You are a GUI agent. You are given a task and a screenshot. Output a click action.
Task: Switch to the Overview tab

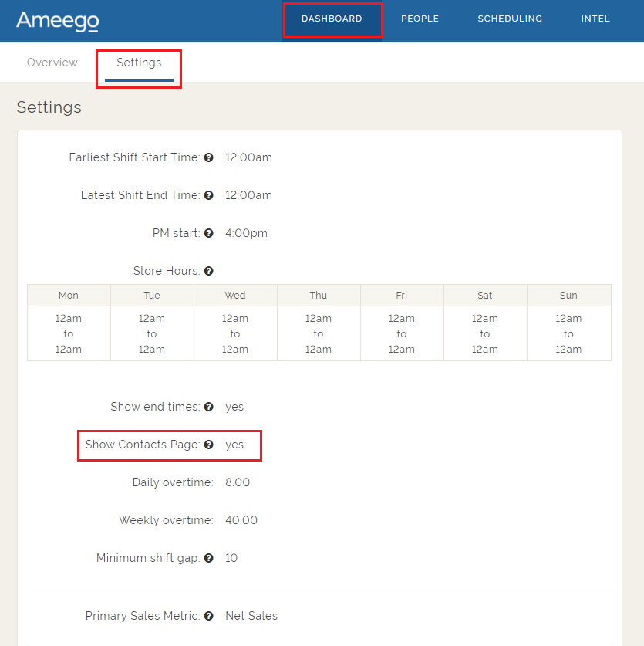point(52,63)
